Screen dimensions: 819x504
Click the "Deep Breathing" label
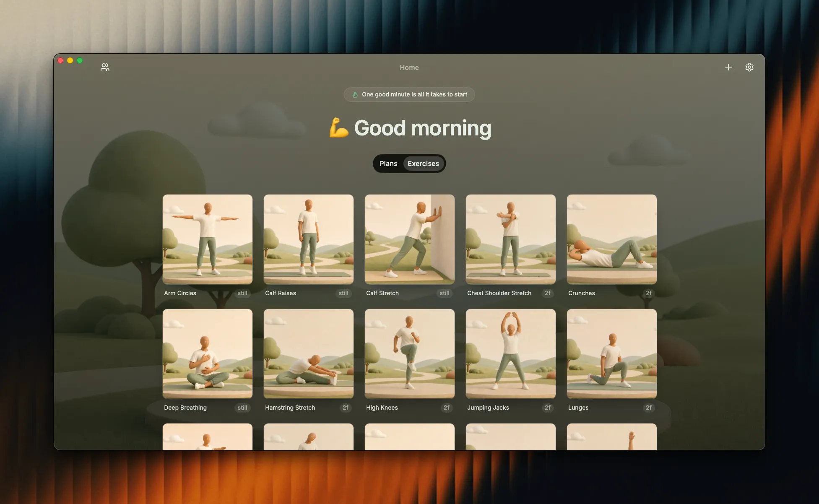185,408
